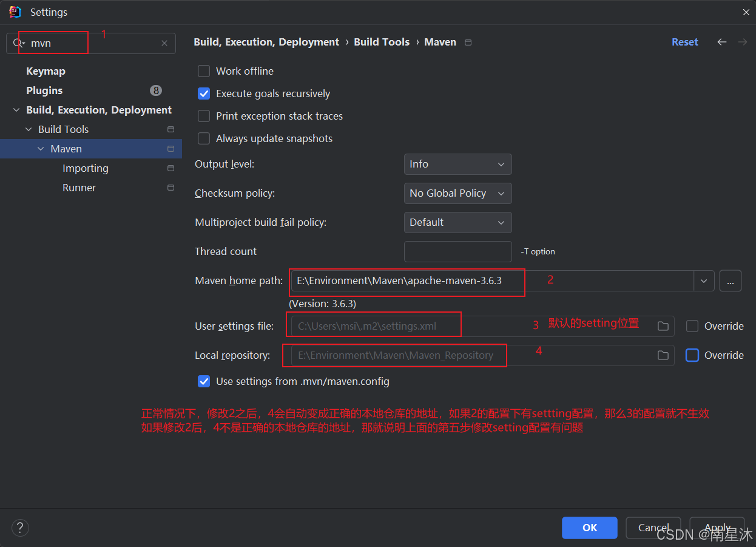Go back using the left arrow icon
The image size is (756, 547).
tap(722, 42)
